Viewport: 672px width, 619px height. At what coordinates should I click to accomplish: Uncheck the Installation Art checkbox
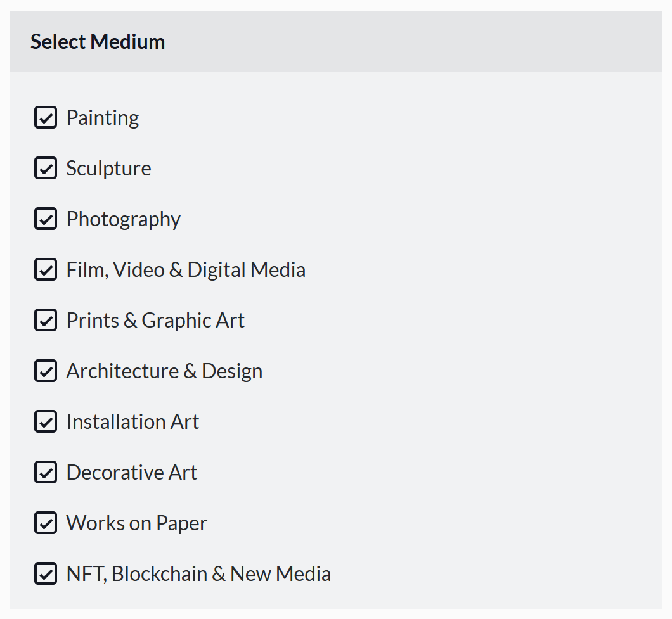tap(46, 422)
